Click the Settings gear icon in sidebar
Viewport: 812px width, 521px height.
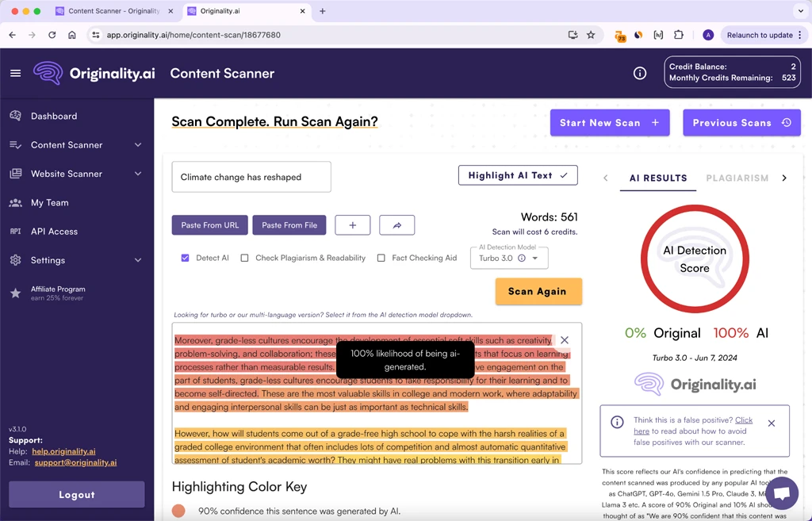(x=16, y=260)
